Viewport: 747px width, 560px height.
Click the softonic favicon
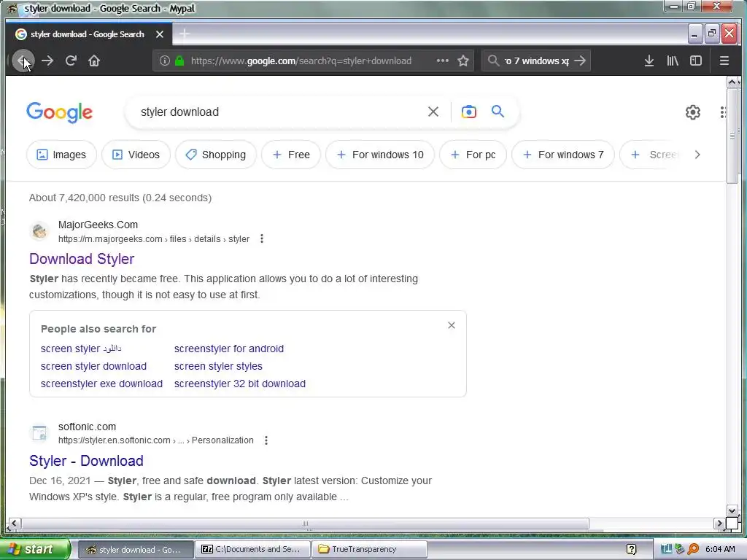point(39,433)
